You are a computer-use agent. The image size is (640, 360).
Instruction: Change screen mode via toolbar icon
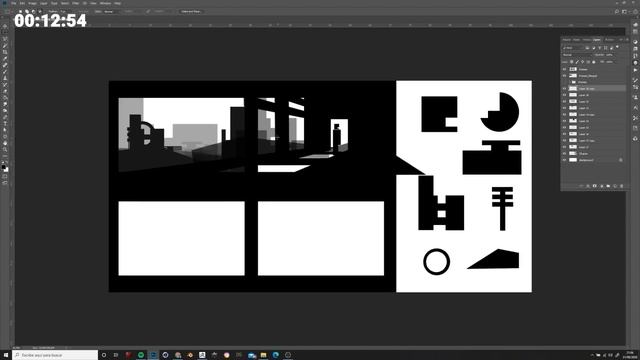click(x=5, y=182)
